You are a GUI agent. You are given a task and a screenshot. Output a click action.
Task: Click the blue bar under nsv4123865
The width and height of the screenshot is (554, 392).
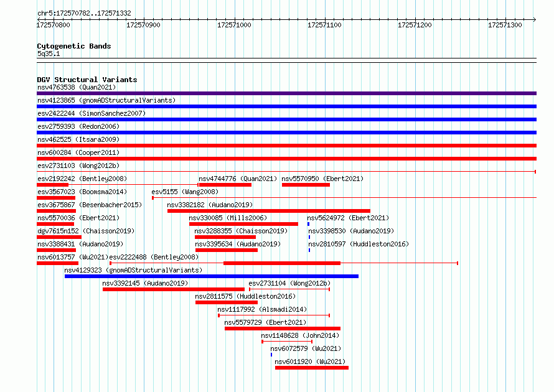pyautogui.click(x=286, y=106)
